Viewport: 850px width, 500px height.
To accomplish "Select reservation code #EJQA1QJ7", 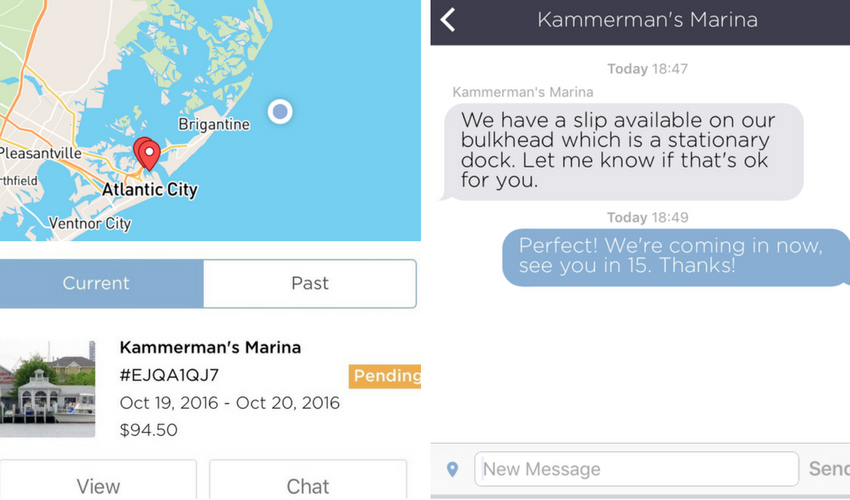I will pos(169,375).
